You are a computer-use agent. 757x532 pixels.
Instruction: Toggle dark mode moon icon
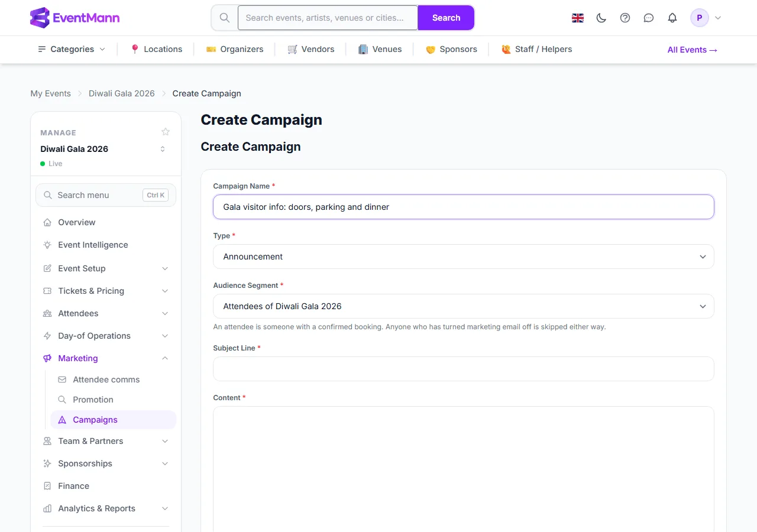[x=601, y=18]
